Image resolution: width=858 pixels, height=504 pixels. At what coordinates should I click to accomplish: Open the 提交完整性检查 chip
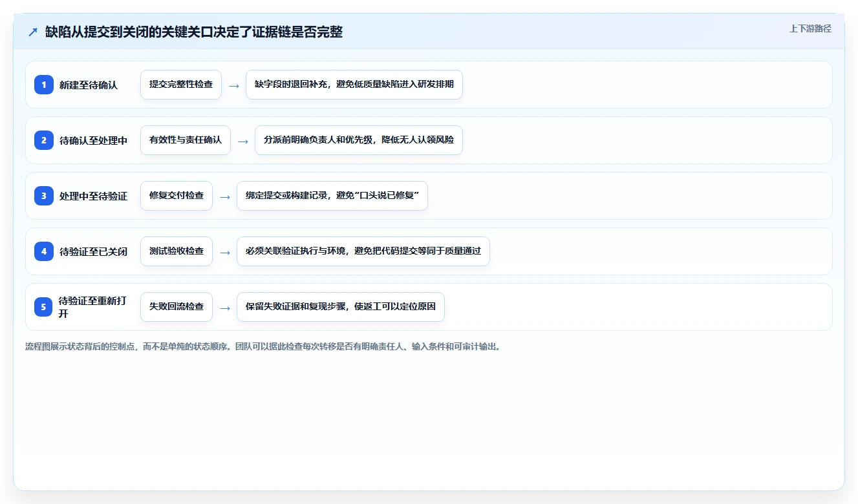click(181, 85)
